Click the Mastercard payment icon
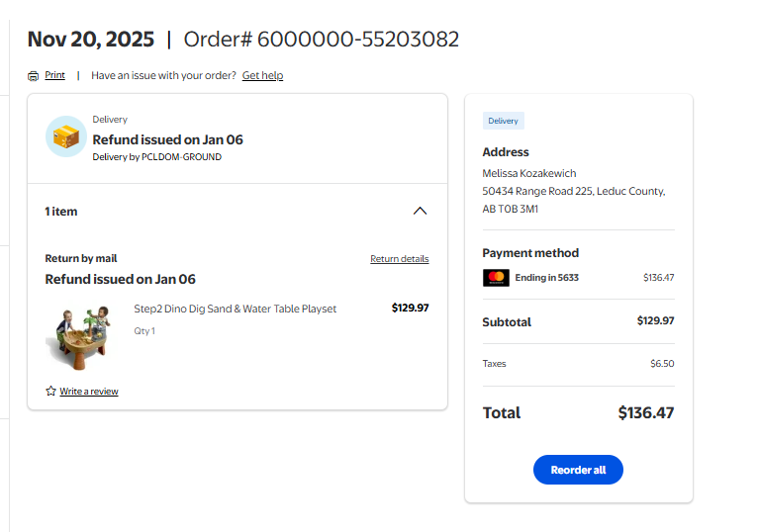The width and height of the screenshot is (758, 532). tap(496, 278)
